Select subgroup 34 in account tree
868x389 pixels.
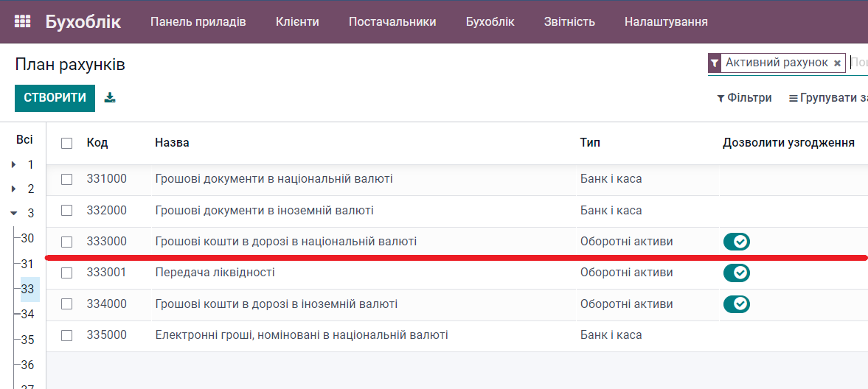coord(28,314)
